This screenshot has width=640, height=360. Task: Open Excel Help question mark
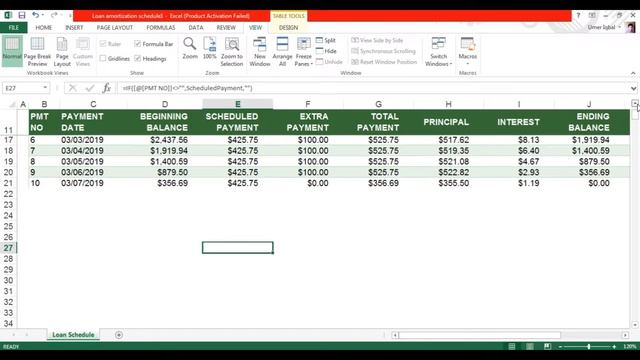[578, 16]
